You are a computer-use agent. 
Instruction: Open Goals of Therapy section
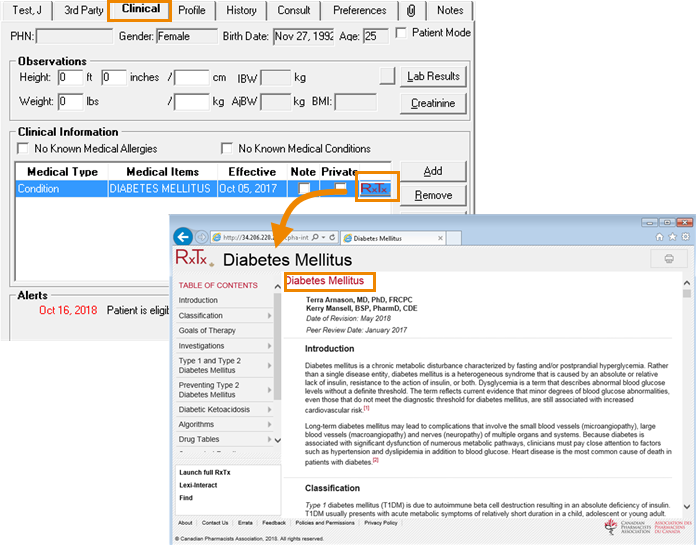[207, 331]
